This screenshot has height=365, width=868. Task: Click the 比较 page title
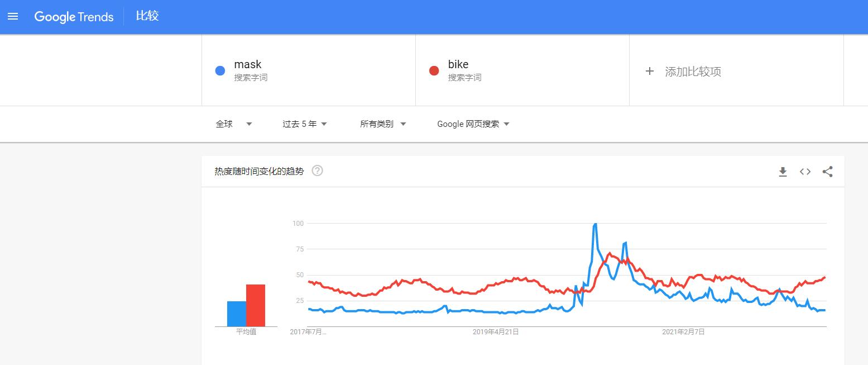[x=147, y=16]
